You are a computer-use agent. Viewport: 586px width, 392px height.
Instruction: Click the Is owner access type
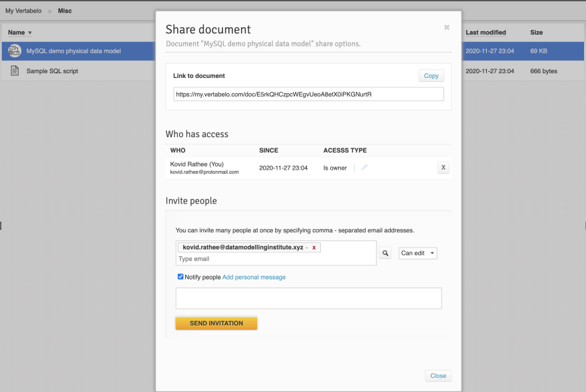335,168
